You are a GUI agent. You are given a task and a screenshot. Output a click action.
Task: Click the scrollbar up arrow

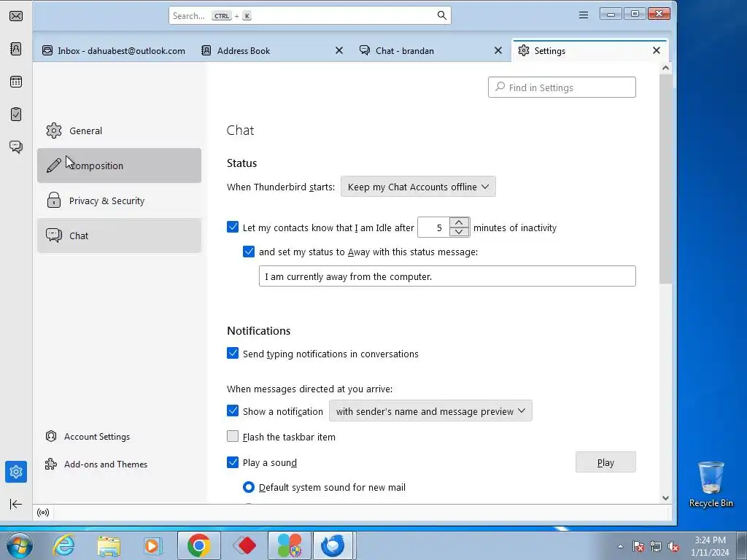coord(665,68)
